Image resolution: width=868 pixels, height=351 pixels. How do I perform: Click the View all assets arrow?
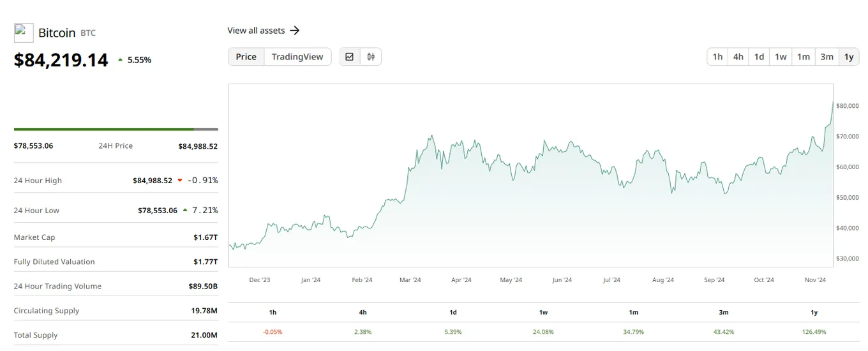click(294, 31)
